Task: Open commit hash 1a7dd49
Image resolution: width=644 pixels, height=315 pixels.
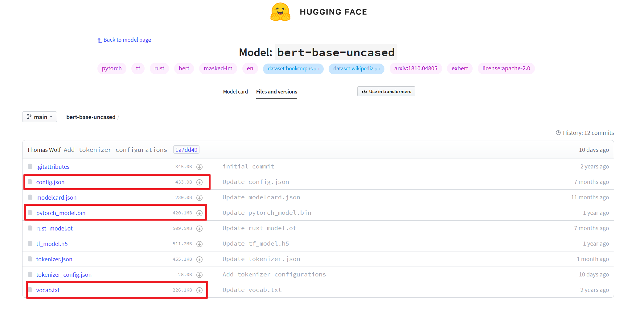Action: click(186, 150)
